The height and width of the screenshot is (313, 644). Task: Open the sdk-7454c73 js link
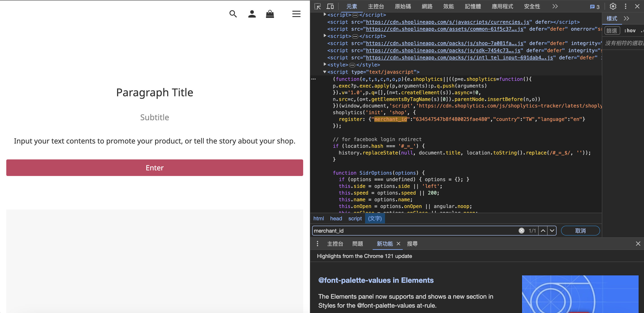pyautogui.click(x=443, y=50)
